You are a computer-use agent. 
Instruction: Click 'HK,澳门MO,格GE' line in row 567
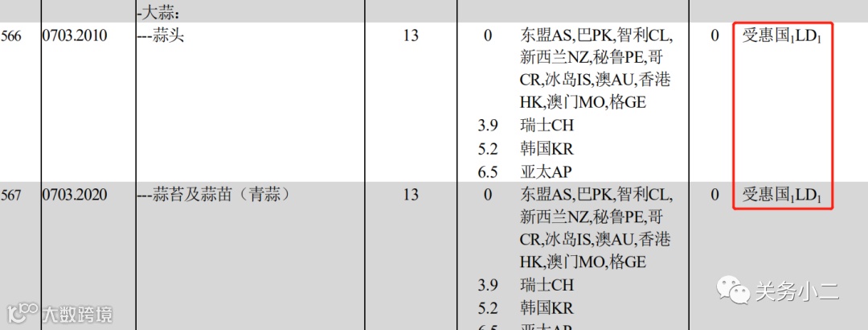[x=583, y=262]
